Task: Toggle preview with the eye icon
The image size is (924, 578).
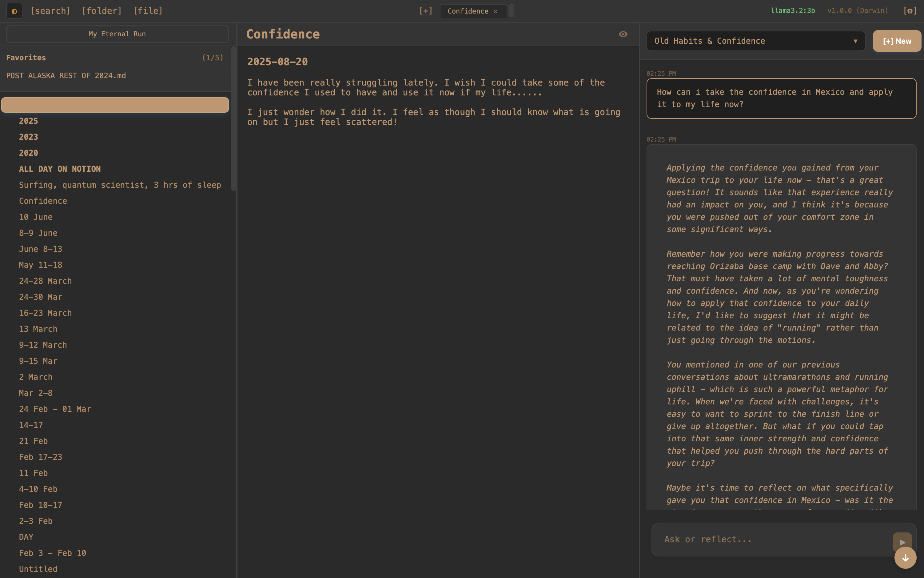Action: (623, 34)
